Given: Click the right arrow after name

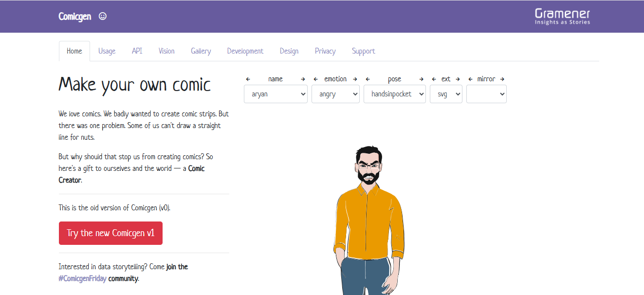Looking at the screenshot, I should (x=303, y=79).
